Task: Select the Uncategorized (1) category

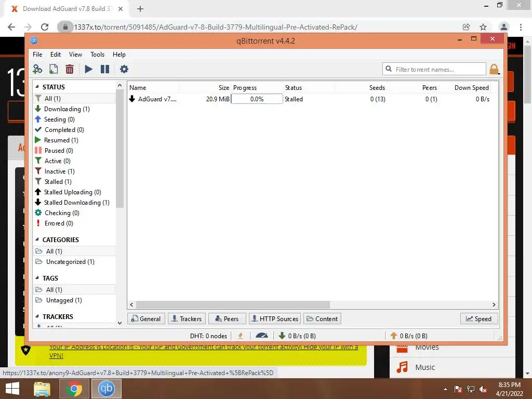Action: coord(74,262)
